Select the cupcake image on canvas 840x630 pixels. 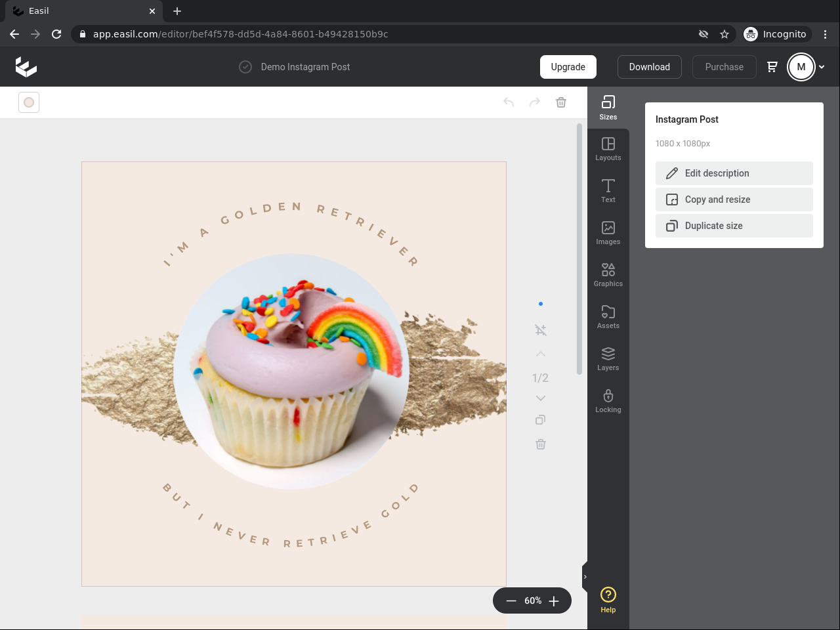[291, 371]
